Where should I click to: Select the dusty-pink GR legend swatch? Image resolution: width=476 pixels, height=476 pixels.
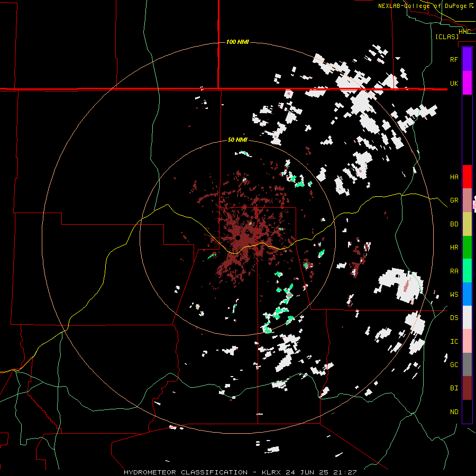pyautogui.click(x=467, y=200)
